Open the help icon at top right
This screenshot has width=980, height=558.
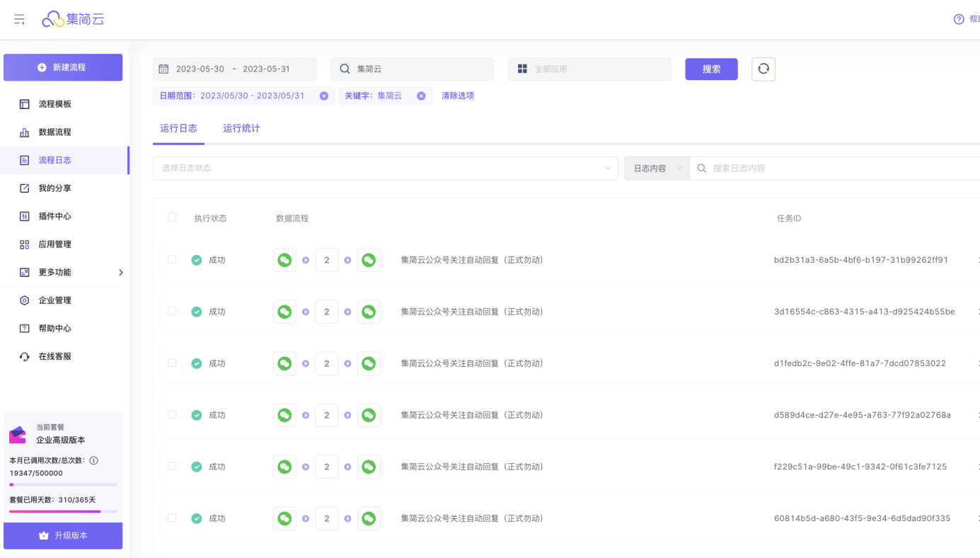tap(959, 19)
